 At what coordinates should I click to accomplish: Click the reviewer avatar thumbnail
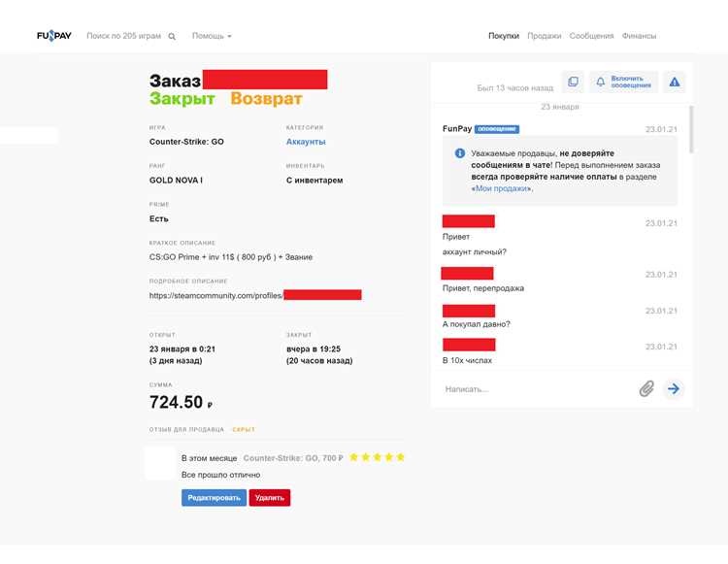click(160, 463)
